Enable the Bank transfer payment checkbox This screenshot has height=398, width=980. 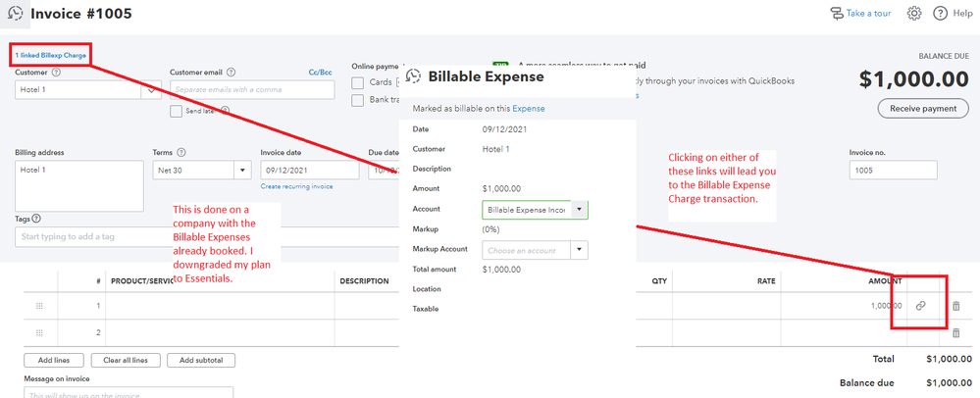click(x=357, y=100)
